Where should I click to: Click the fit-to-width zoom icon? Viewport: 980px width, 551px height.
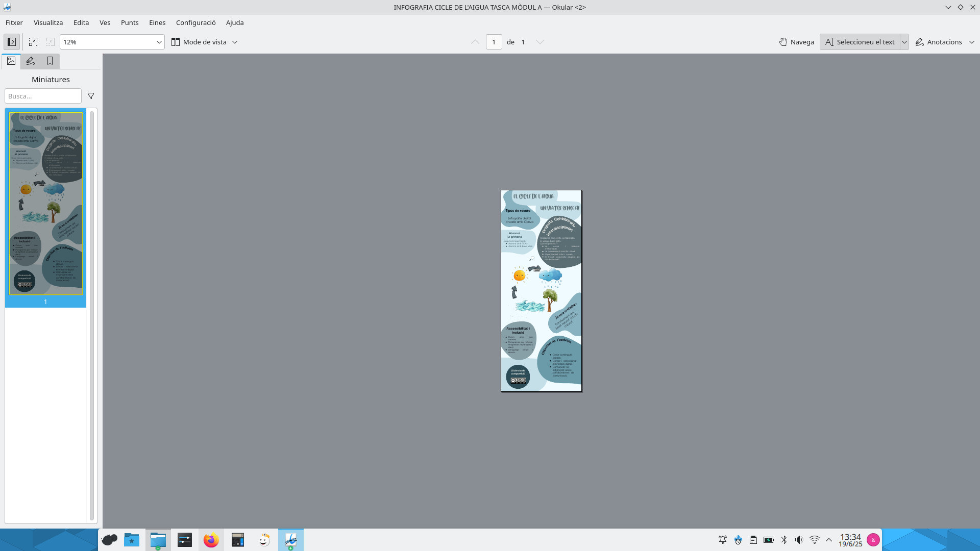[33, 42]
